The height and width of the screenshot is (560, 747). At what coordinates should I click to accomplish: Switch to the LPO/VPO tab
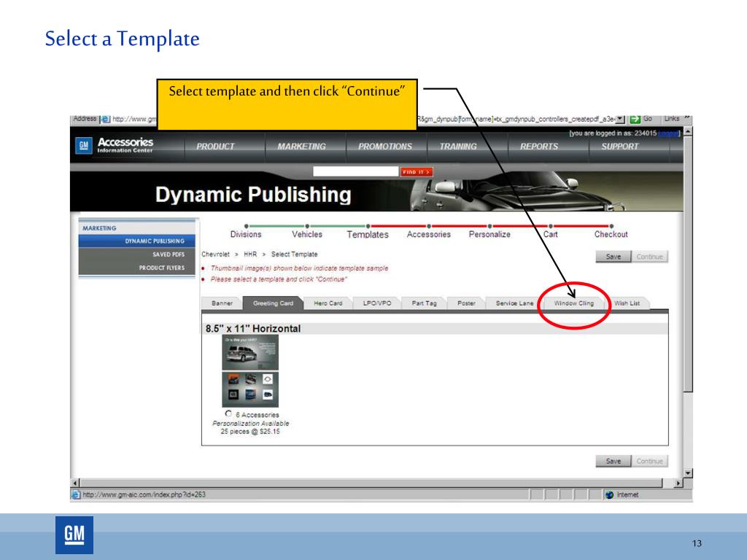click(x=377, y=303)
